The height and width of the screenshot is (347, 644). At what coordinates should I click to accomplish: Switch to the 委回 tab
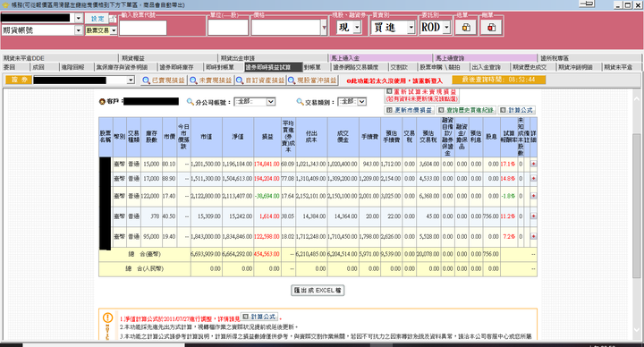(15, 67)
